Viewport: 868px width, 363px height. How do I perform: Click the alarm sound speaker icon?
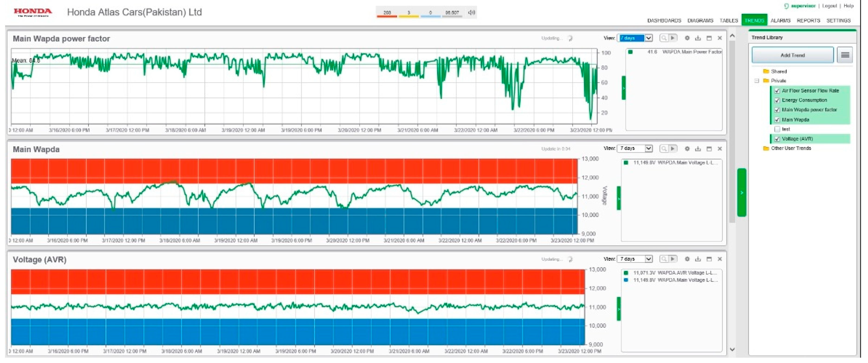pos(471,13)
